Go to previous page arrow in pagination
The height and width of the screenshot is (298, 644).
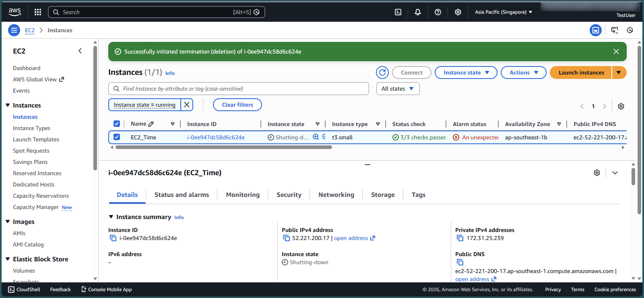582,106
